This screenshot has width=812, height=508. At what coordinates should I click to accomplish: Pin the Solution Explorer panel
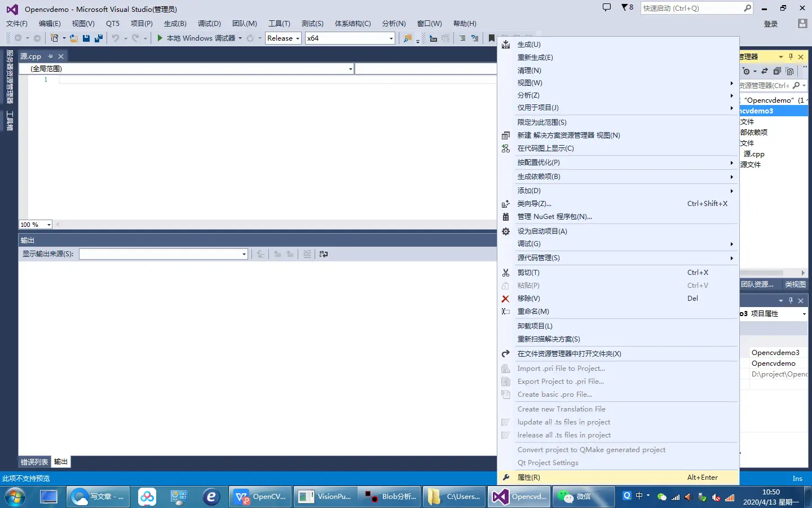[791, 56]
